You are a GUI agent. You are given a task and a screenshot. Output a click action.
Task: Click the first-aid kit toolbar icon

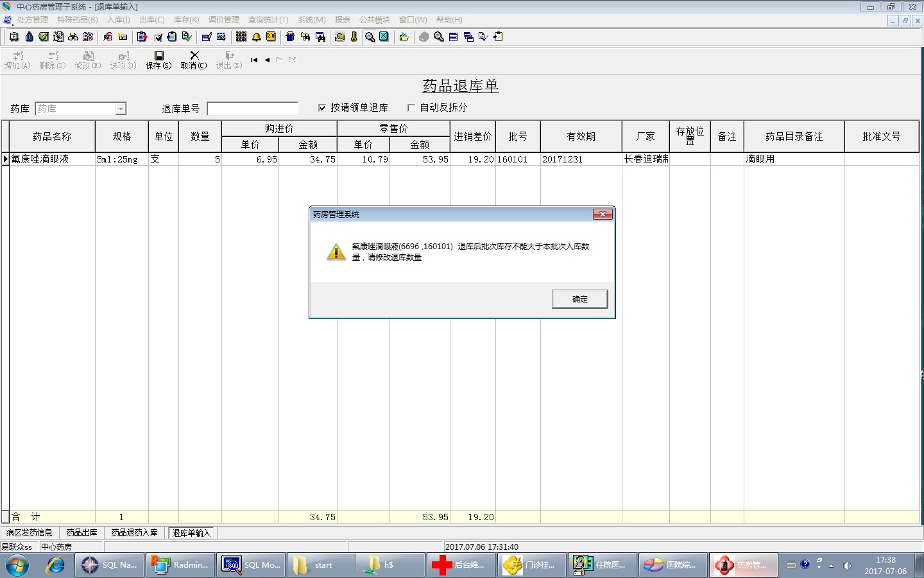pos(13,37)
